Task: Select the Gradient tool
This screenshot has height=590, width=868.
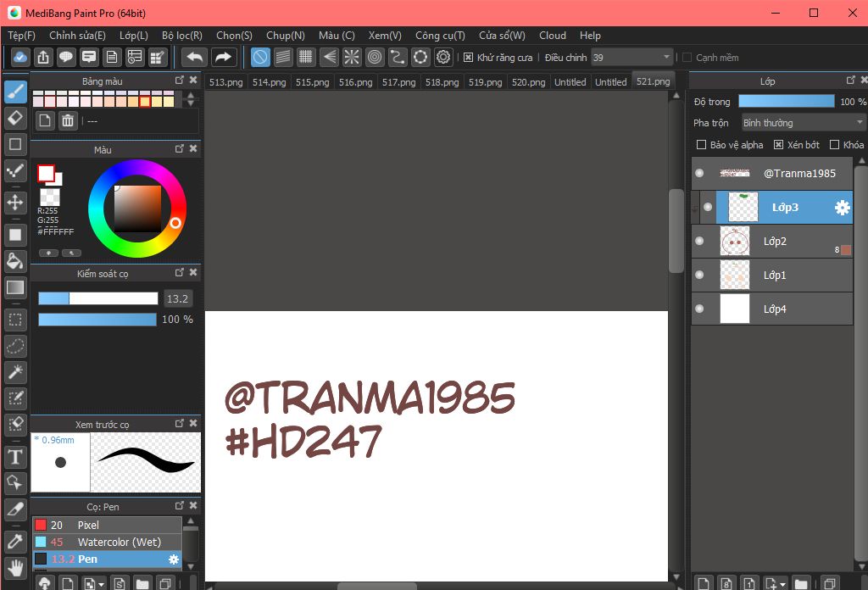Action: (15, 287)
